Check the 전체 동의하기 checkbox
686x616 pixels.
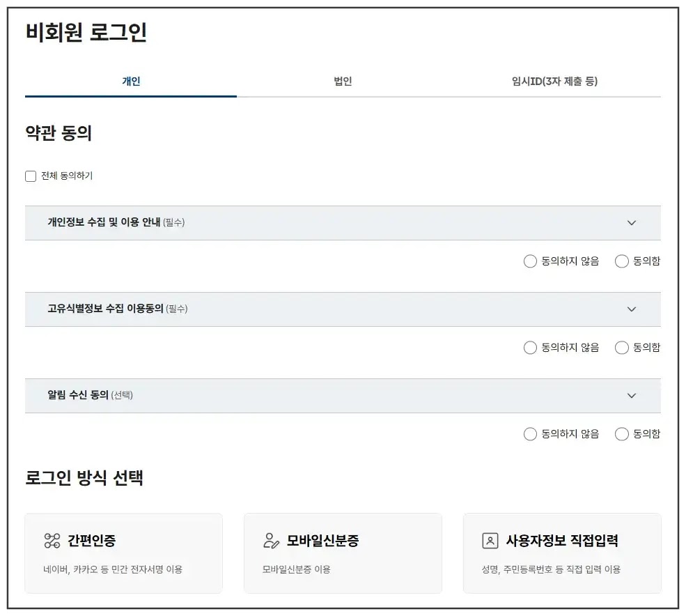point(31,176)
